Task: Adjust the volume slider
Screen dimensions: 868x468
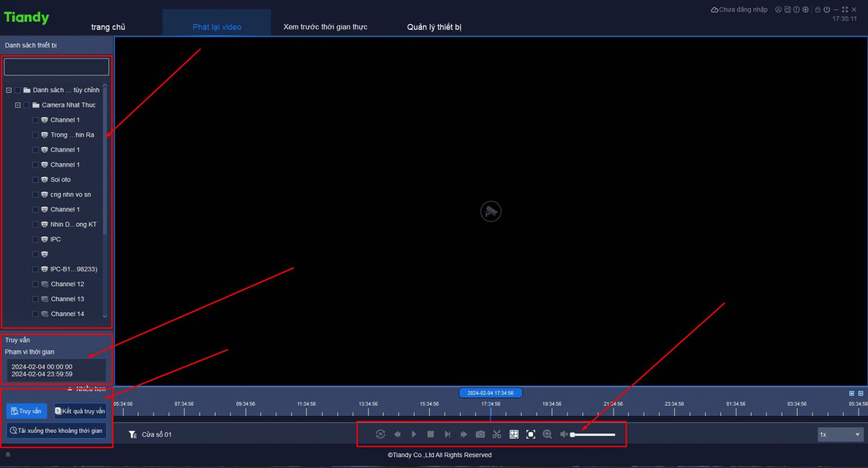Action: coord(593,434)
